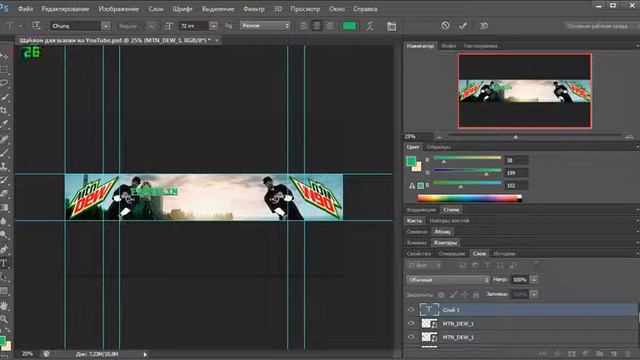Viewport: 640px width, 360px height.
Task: Select the Eyedropper tool
Action: point(4,124)
